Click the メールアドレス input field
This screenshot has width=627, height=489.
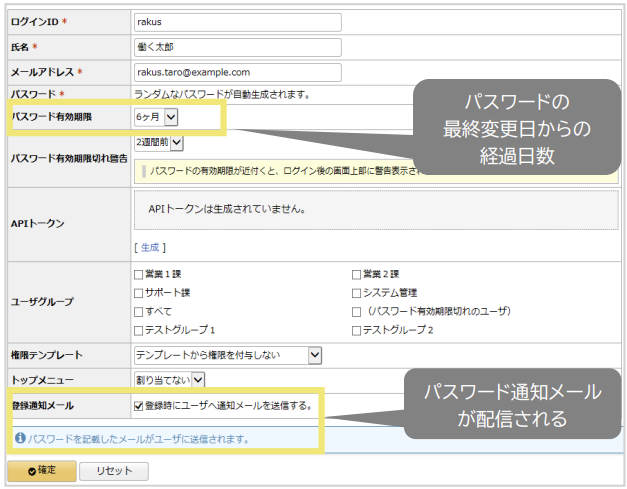coord(237,72)
